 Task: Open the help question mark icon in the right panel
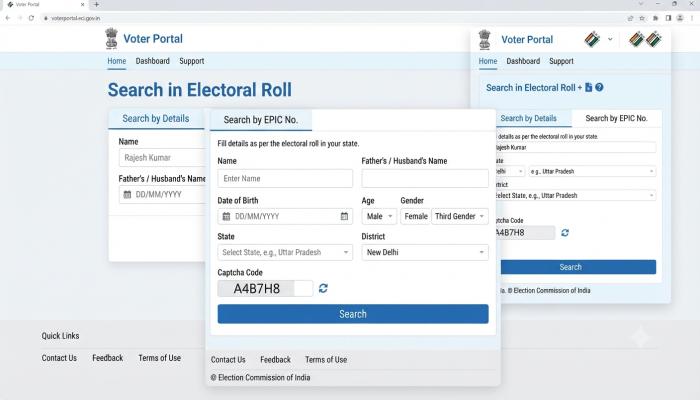coord(599,88)
